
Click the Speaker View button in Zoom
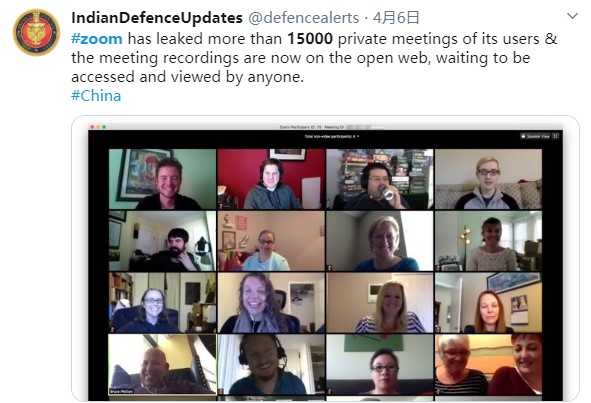tap(535, 136)
